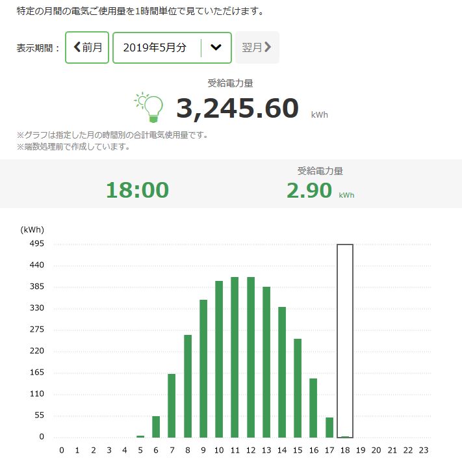Click the note ※端数処理前で作成しています

click(x=73, y=147)
